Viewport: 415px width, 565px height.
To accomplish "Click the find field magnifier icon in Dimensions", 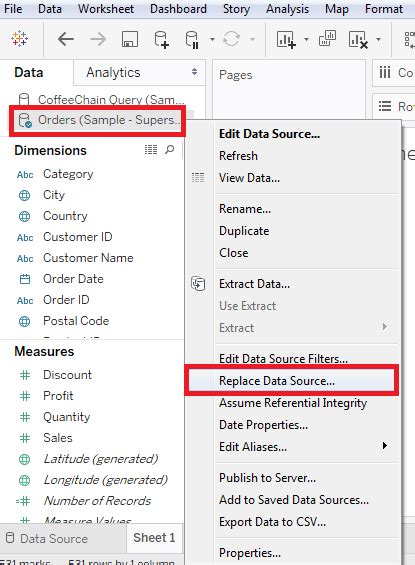I will (x=170, y=149).
